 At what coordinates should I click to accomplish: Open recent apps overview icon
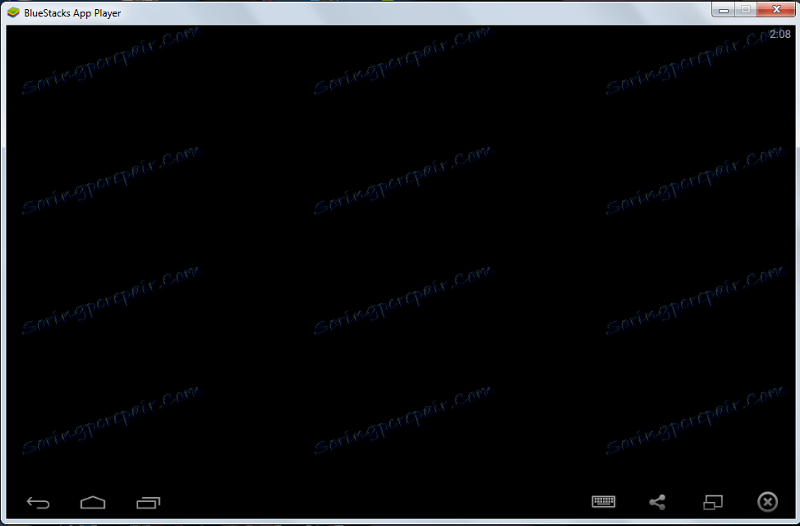click(148, 503)
